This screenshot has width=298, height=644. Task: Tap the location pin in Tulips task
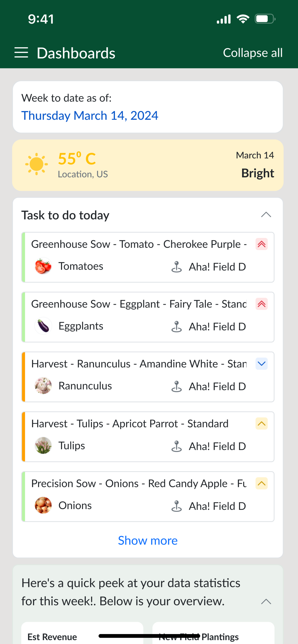coord(176,446)
